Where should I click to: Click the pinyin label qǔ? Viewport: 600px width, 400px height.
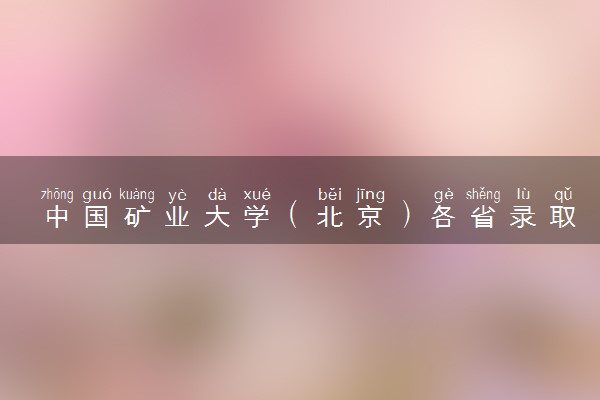point(563,195)
